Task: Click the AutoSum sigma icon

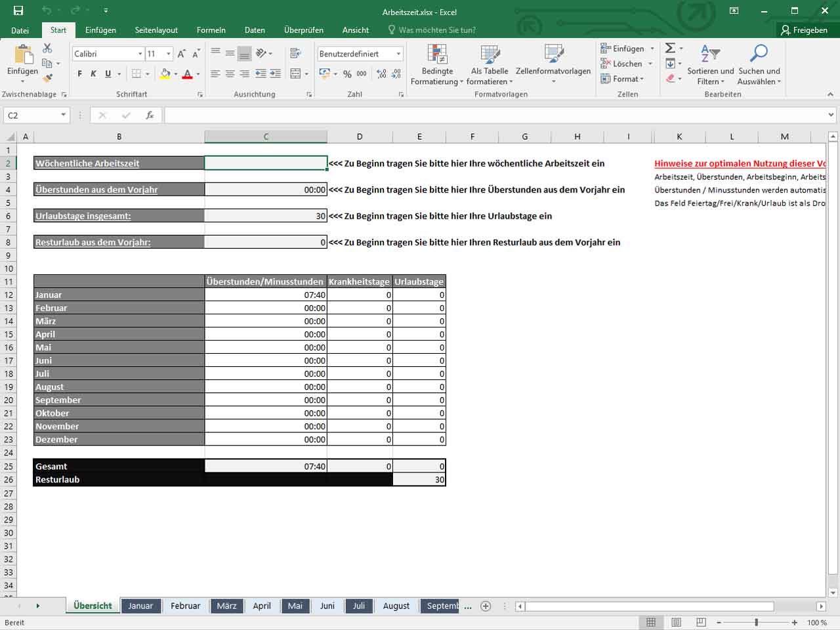Action: click(x=670, y=49)
